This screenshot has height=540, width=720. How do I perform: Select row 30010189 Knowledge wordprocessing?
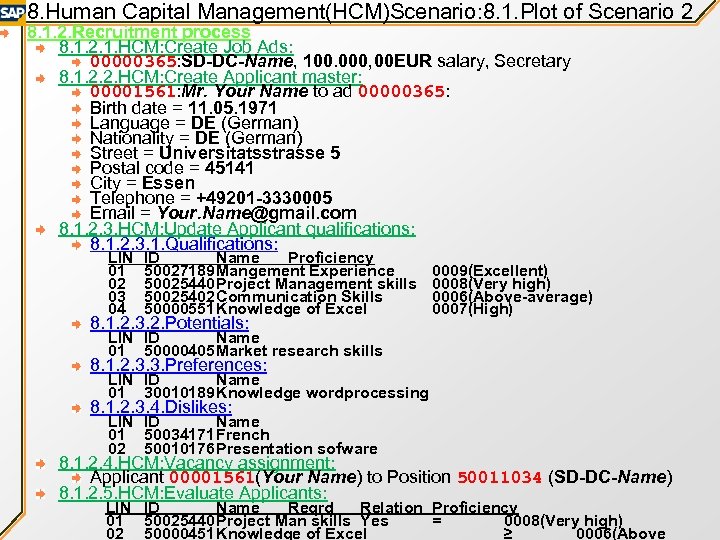268,393
